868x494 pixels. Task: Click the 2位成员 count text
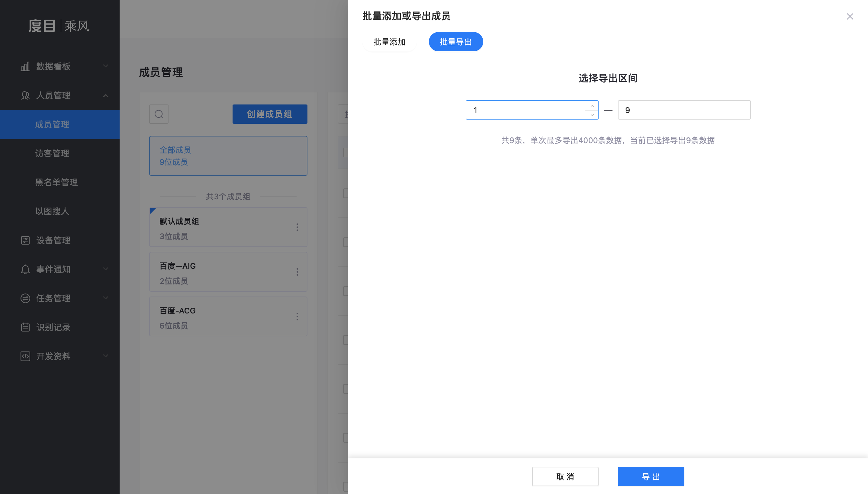(174, 281)
